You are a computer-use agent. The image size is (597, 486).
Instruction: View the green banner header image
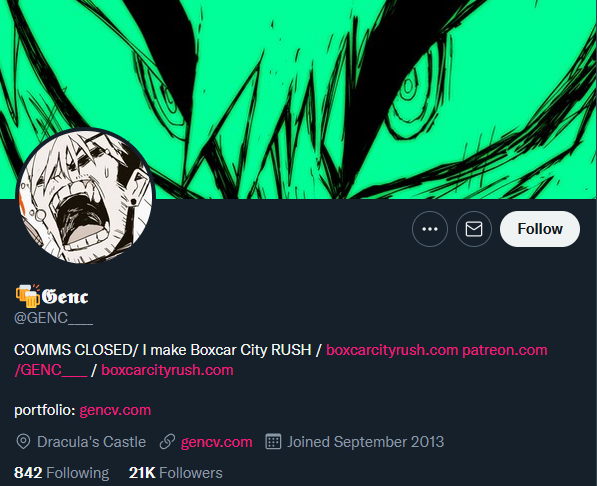[298, 99]
